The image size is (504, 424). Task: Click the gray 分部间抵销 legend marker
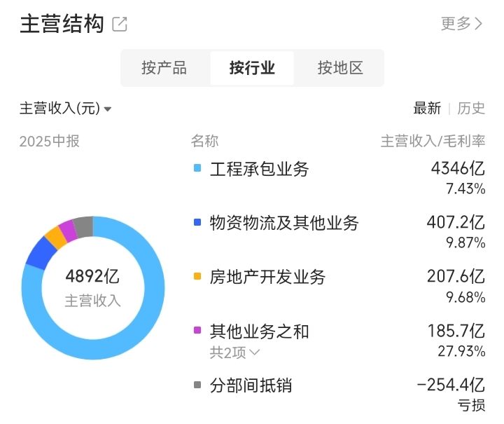197,385
